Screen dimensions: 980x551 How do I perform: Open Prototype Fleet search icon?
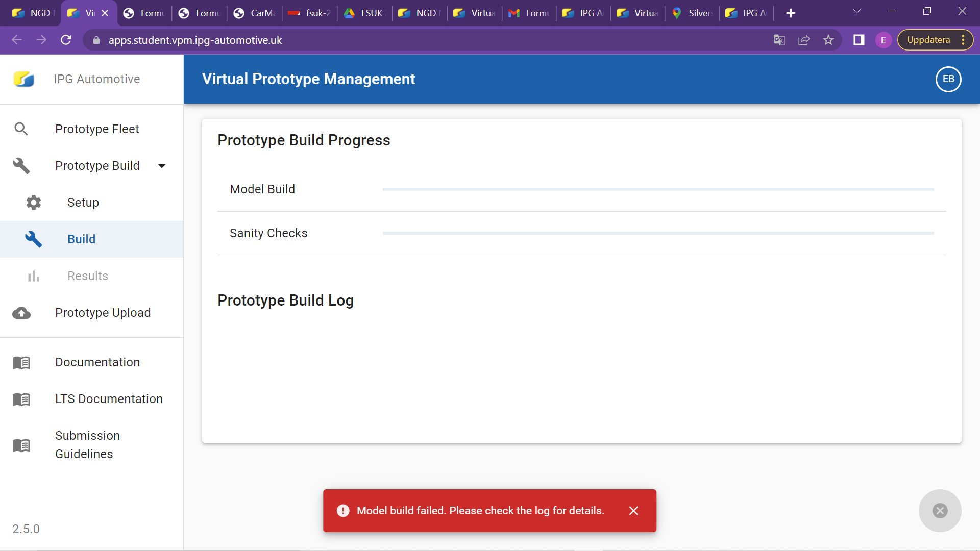coord(21,129)
